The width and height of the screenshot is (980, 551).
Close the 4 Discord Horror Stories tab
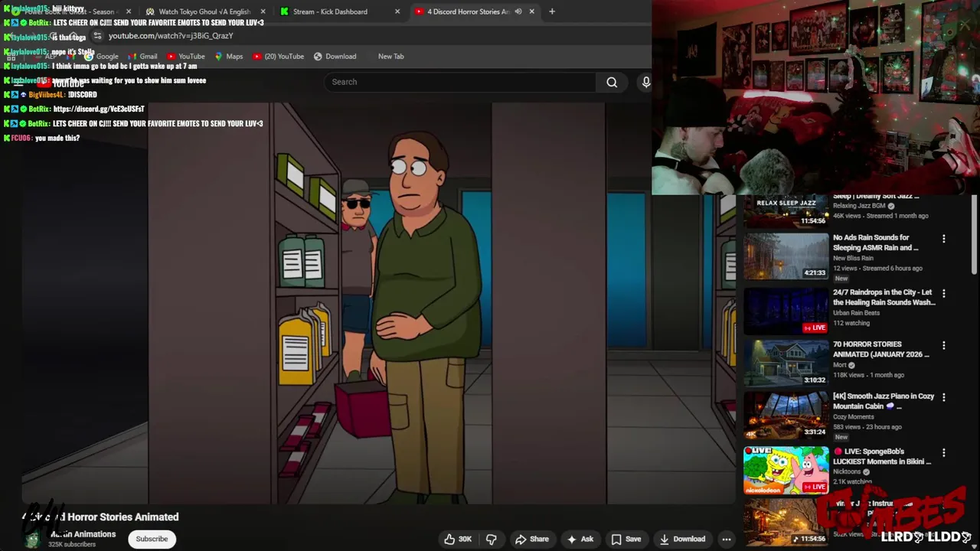pyautogui.click(x=531, y=11)
